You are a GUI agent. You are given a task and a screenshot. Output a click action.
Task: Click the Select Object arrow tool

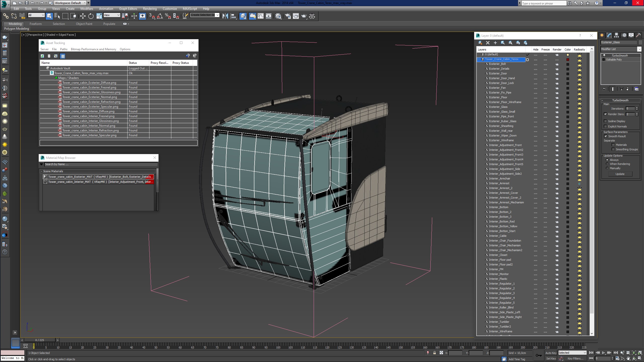(49, 16)
